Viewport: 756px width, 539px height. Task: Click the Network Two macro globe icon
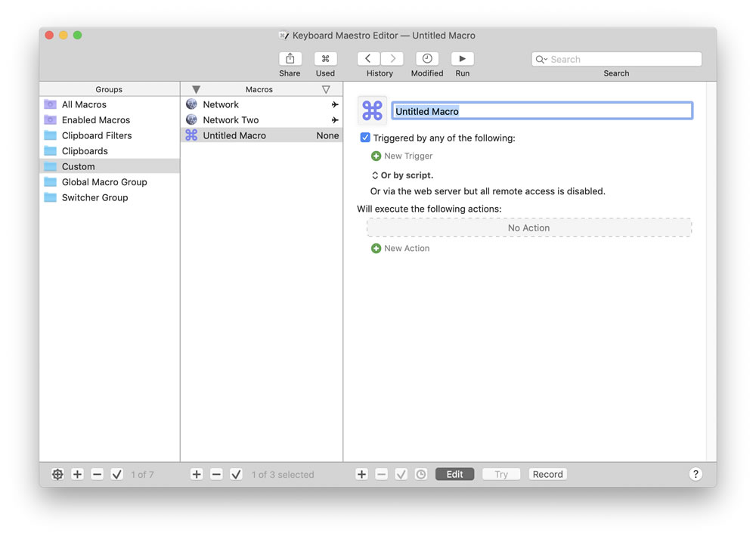191,119
